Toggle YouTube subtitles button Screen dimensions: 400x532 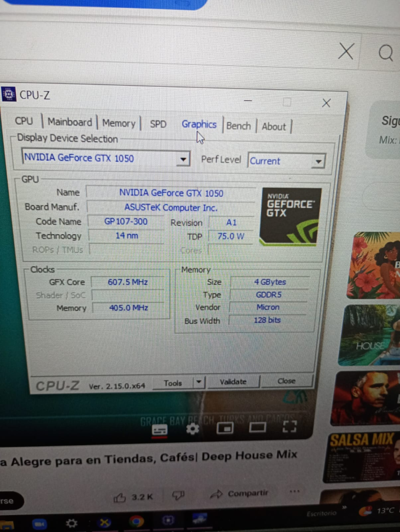tap(160, 430)
